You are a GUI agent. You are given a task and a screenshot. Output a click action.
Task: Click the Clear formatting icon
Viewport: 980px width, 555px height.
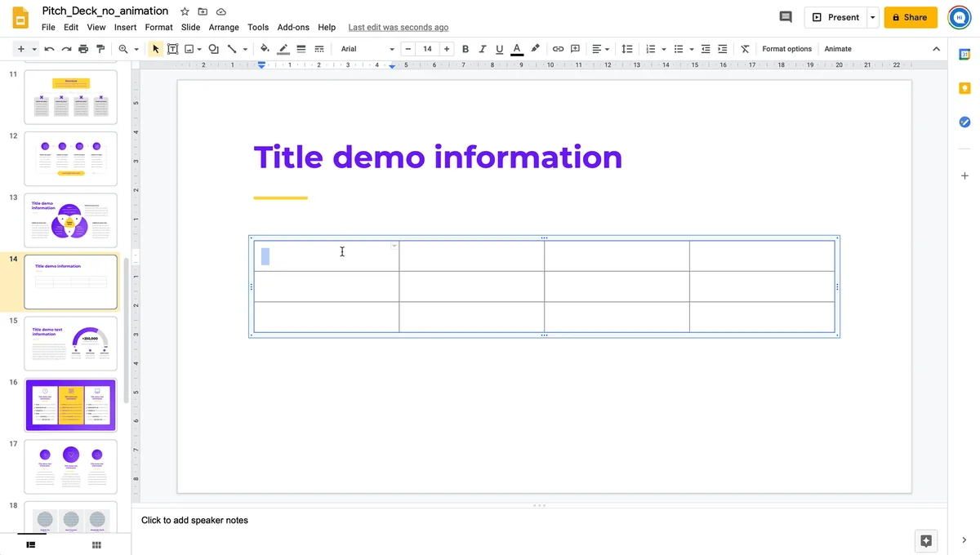[745, 49]
